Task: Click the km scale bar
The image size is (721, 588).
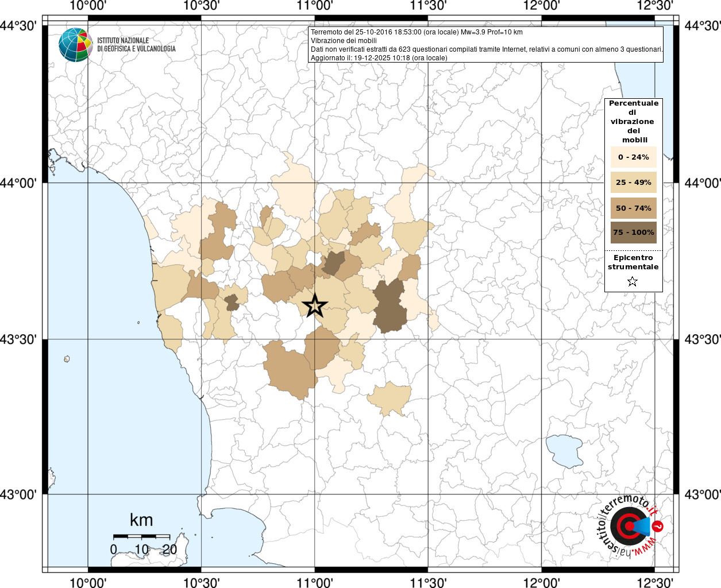Action: pyautogui.click(x=141, y=536)
